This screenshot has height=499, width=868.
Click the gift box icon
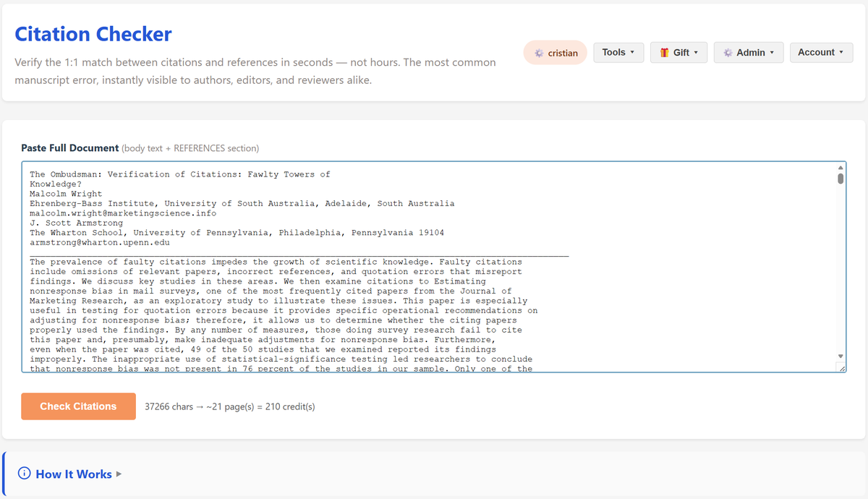tap(664, 52)
